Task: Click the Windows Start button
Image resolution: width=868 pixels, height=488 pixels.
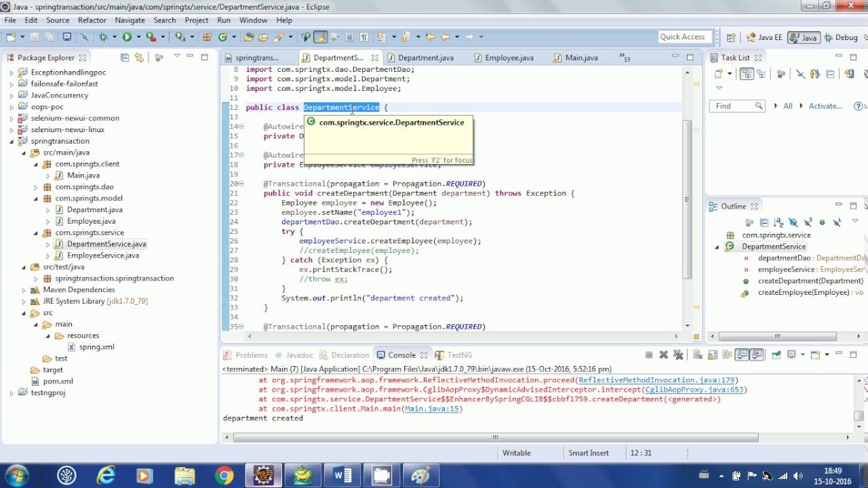Action: (16, 475)
